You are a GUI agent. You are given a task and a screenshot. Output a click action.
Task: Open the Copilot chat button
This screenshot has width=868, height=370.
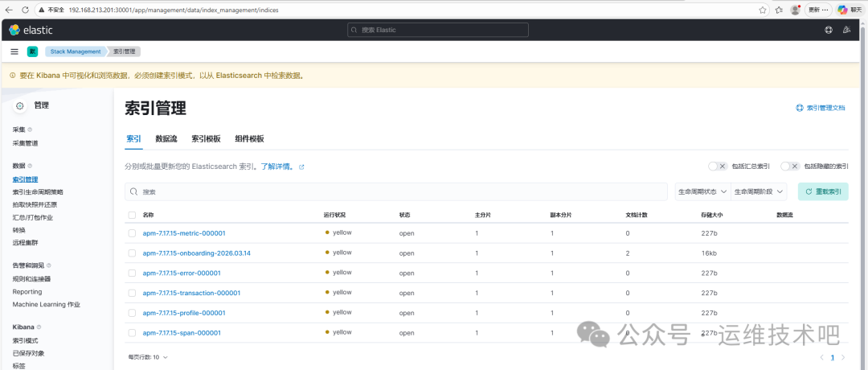tap(850, 10)
